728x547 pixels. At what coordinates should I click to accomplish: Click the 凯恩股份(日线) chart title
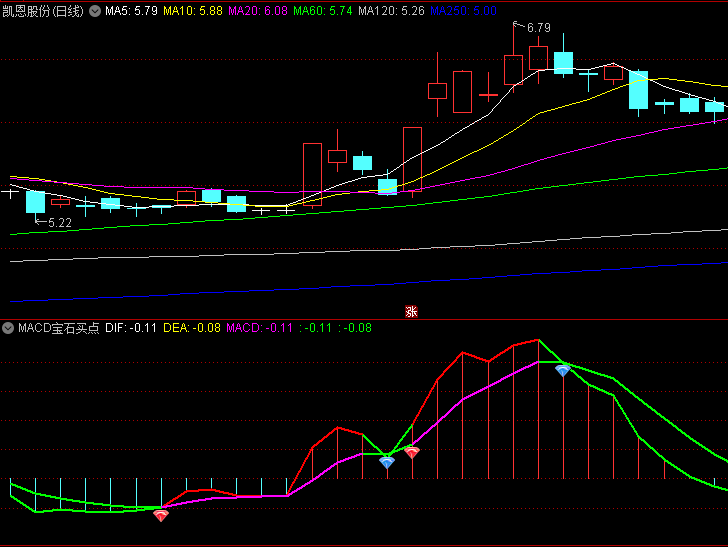43,11
